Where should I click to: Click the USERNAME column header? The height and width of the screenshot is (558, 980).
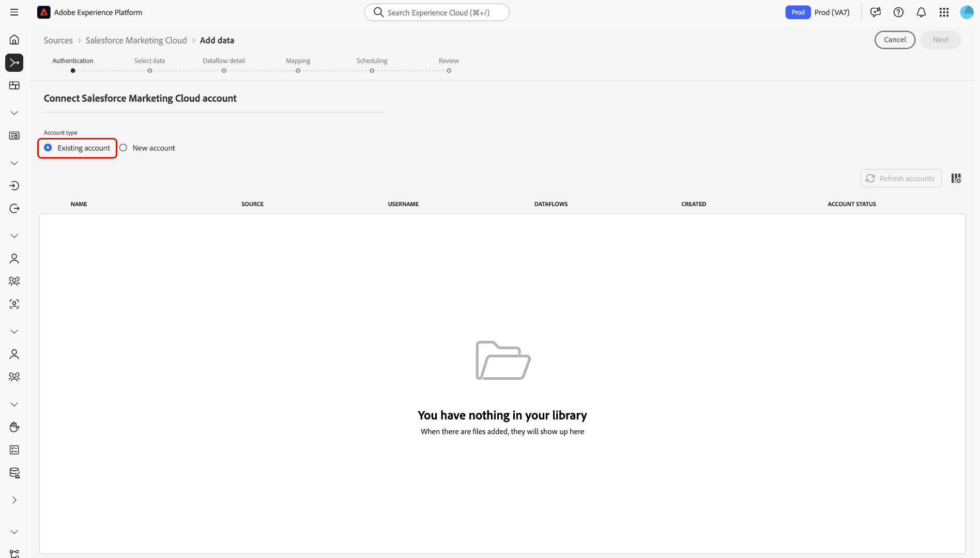pos(403,204)
